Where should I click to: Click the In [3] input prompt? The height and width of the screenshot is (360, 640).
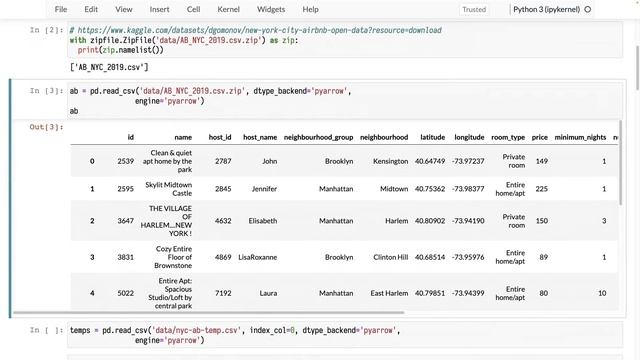tap(46, 91)
